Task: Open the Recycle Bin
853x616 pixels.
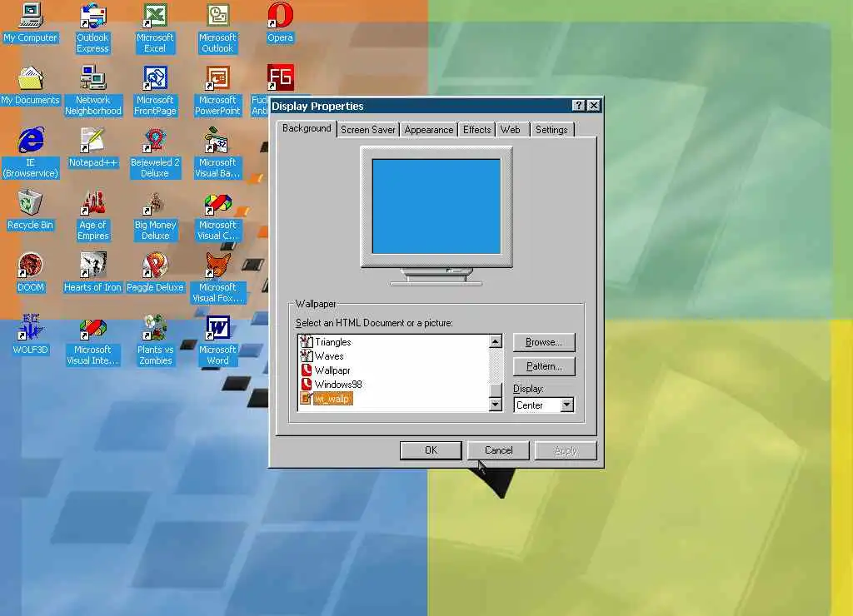Action: [31, 211]
